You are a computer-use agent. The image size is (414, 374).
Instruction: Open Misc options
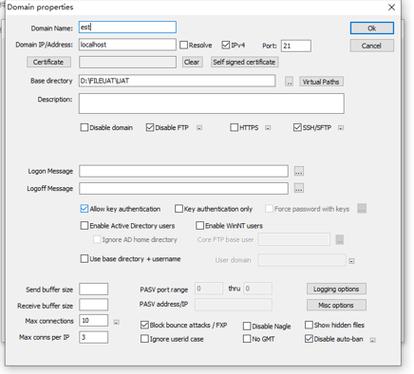point(336,305)
